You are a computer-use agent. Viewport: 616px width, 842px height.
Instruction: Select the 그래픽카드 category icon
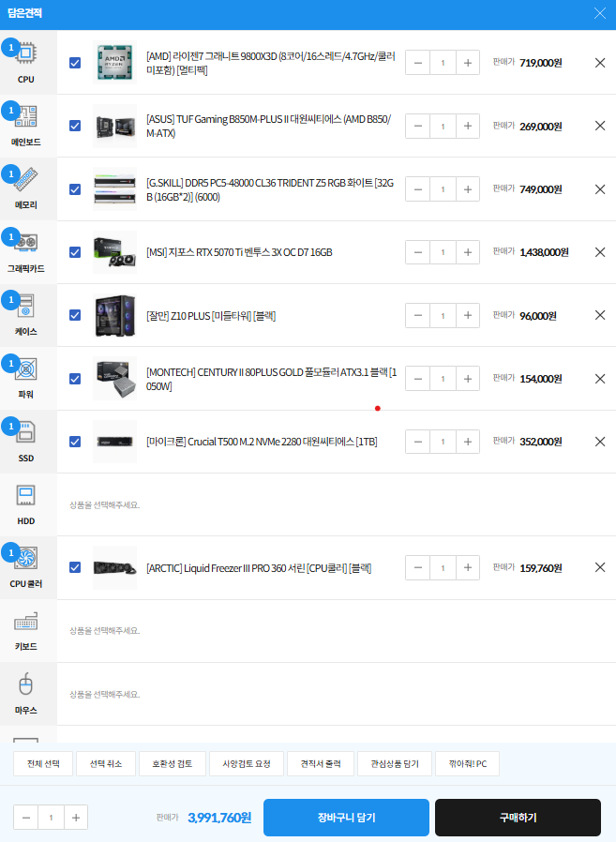[25, 243]
